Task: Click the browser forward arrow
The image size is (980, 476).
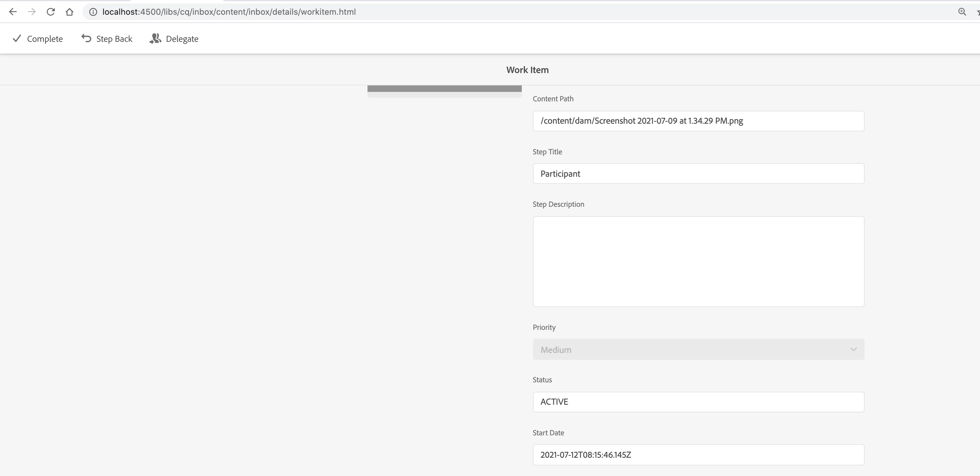Action: point(32,12)
